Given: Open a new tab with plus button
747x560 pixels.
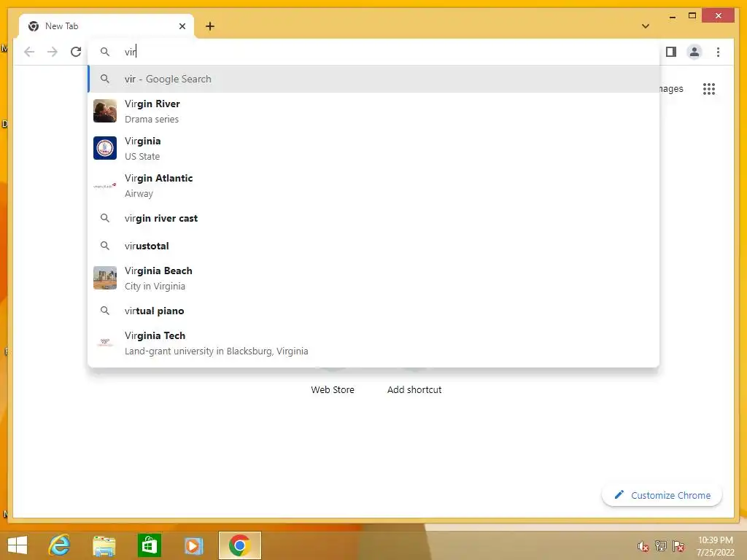Looking at the screenshot, I should pyautogui.click(x=209, y=26).
